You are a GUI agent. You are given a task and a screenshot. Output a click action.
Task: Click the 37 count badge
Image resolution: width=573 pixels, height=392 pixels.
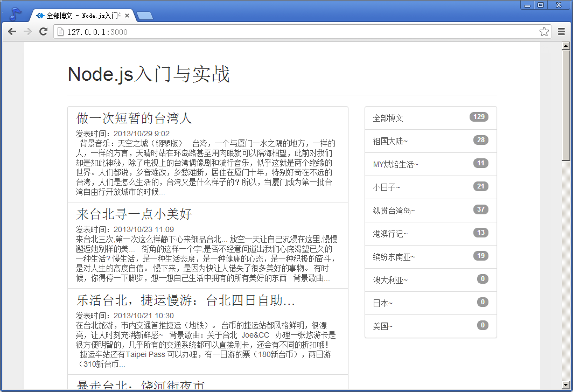point(480,209)
